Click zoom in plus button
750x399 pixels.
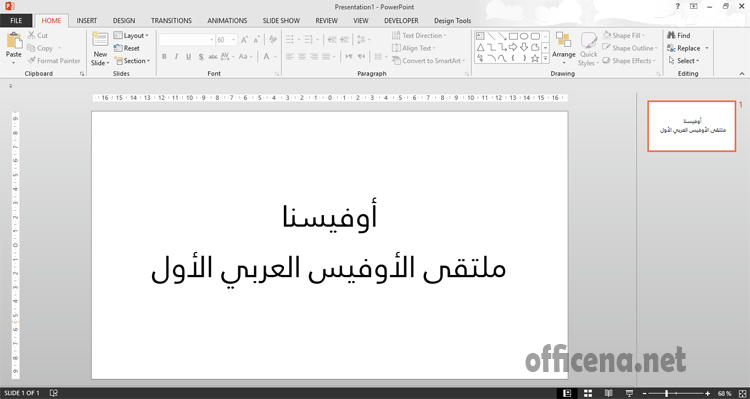point(707,393)
